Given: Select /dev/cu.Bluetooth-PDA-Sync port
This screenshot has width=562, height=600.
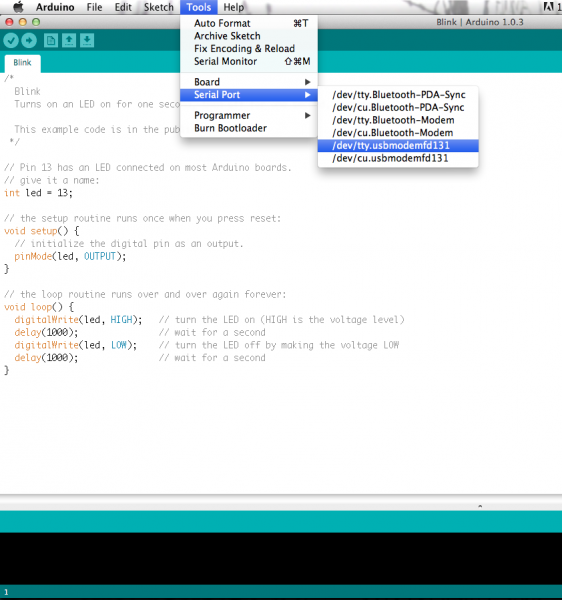Looking at the screenshot, I should click(398, 107).
